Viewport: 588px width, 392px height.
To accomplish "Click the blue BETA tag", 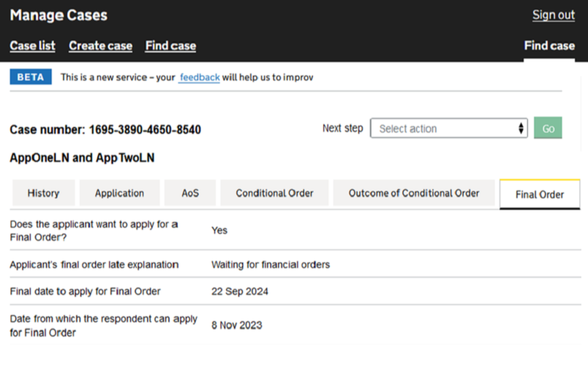I will 31,77.
